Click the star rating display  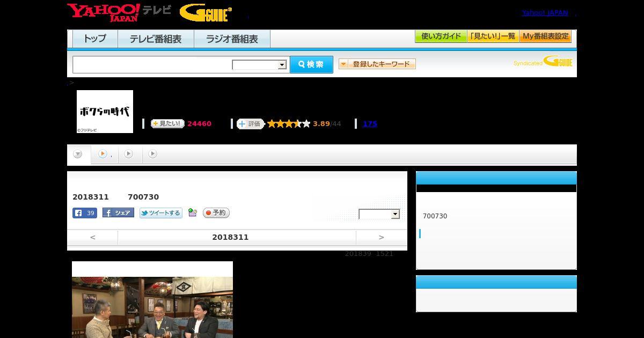click(x=289, y=124)
